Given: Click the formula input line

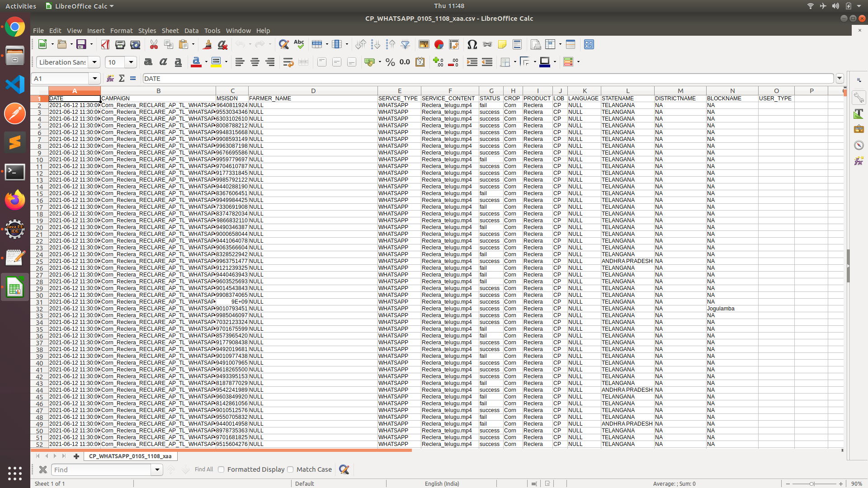Looking at the screenshot, I should [x=488, y=79].
